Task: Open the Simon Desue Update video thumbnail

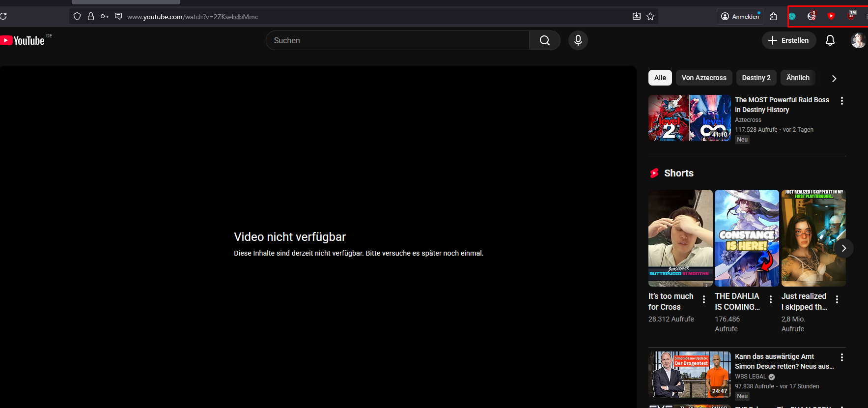Action: click(689, 375)
